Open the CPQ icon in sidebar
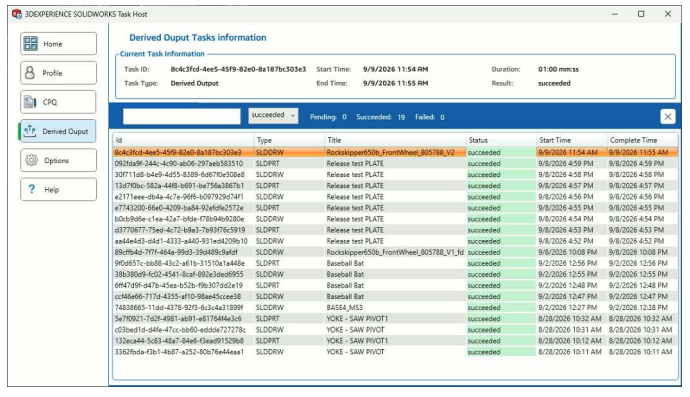This screenshot has height=397, width=690. tap(30, 102)
